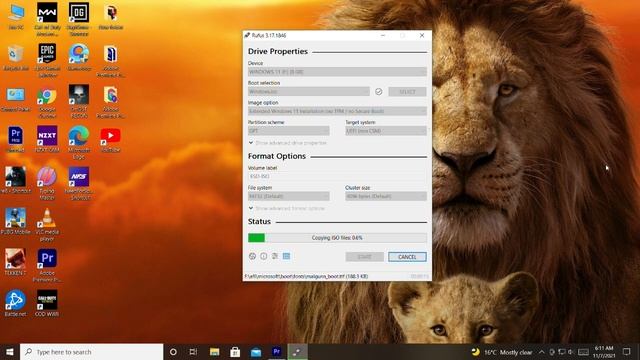The width and height of the screenshot is (640, 360).
Task: Open the Partition scheme dropdown
Action: [x=289, y=131]
